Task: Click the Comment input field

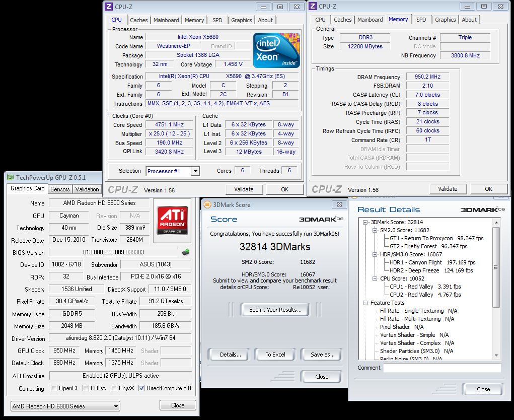Action: (x=442, y=368)
